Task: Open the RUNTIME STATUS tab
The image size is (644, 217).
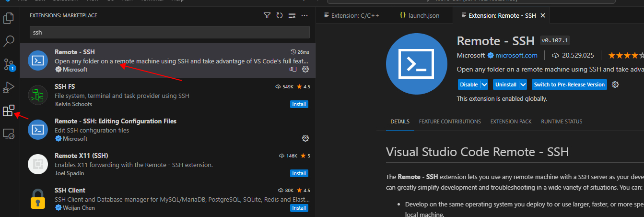Action: point(562,121)
